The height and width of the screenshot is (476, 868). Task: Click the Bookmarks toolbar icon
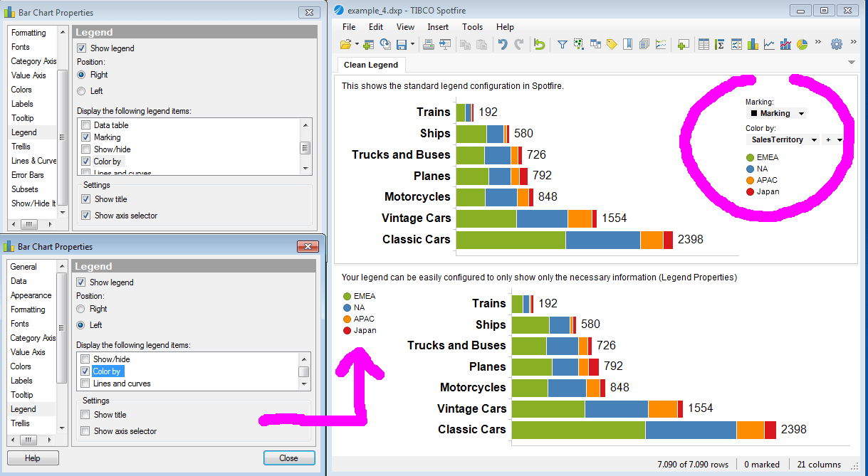click(x=628, y=44)
